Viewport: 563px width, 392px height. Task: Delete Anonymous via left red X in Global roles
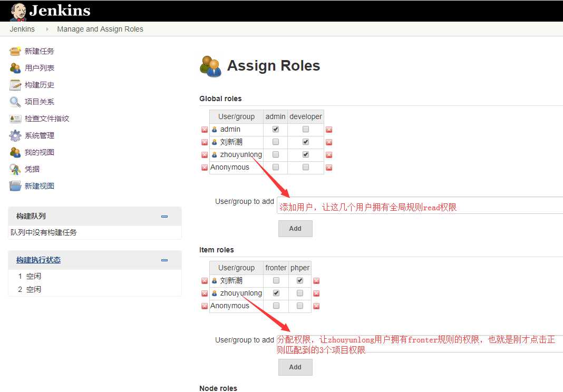pyautogui.click(x=205, y=167)
